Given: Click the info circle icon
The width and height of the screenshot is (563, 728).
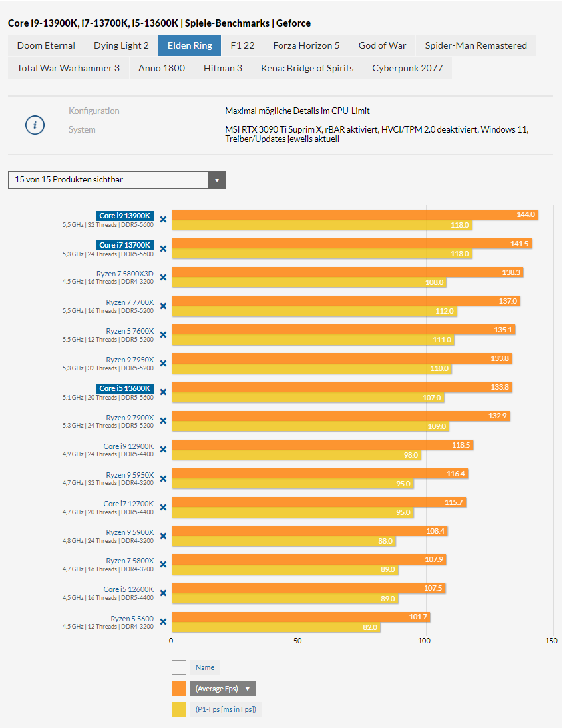Looking at the screenshot, I should 35,125.
